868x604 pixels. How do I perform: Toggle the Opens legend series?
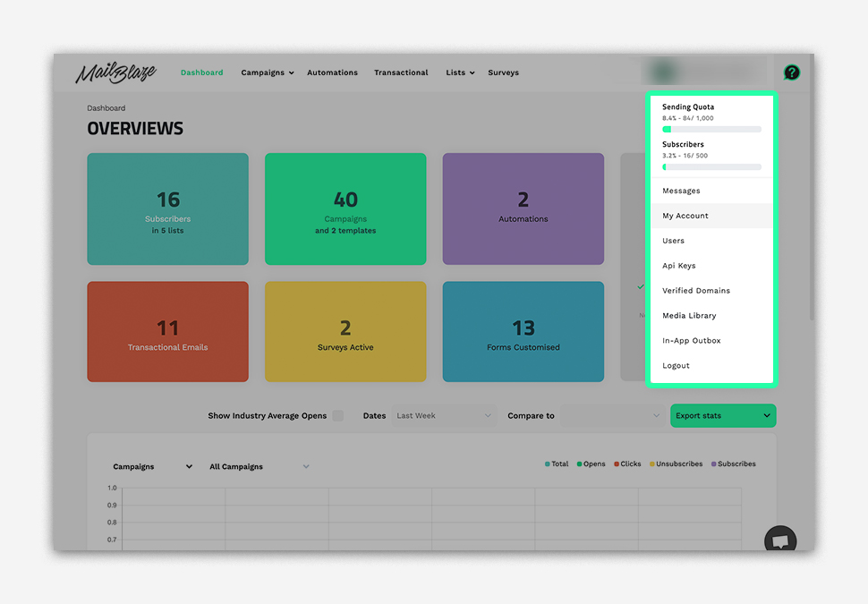(591, 464)
